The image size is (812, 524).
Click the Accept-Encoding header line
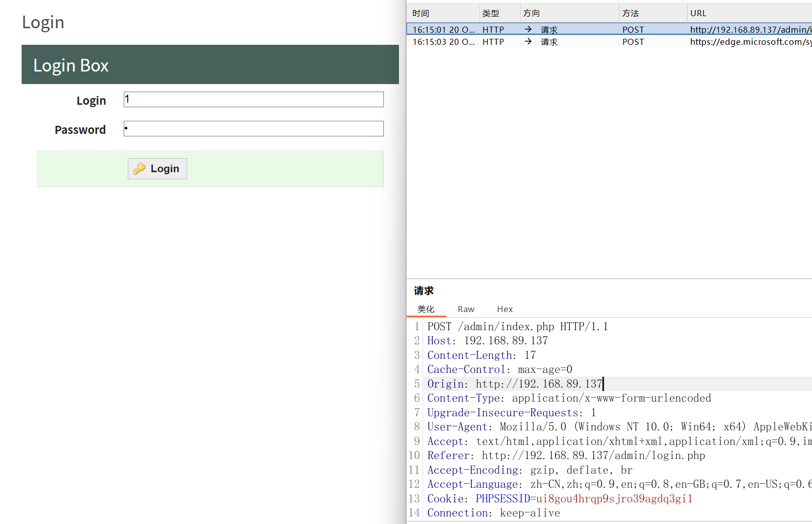[x=530, y=470]
